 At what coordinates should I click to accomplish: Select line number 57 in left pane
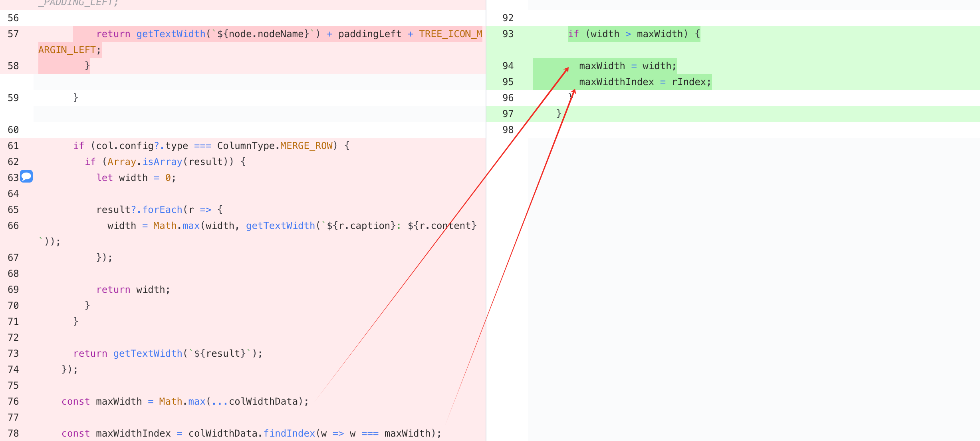pos(13,34)
